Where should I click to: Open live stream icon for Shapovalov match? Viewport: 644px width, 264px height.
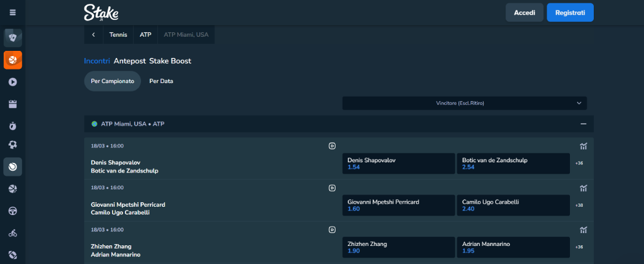click(332, 146)
